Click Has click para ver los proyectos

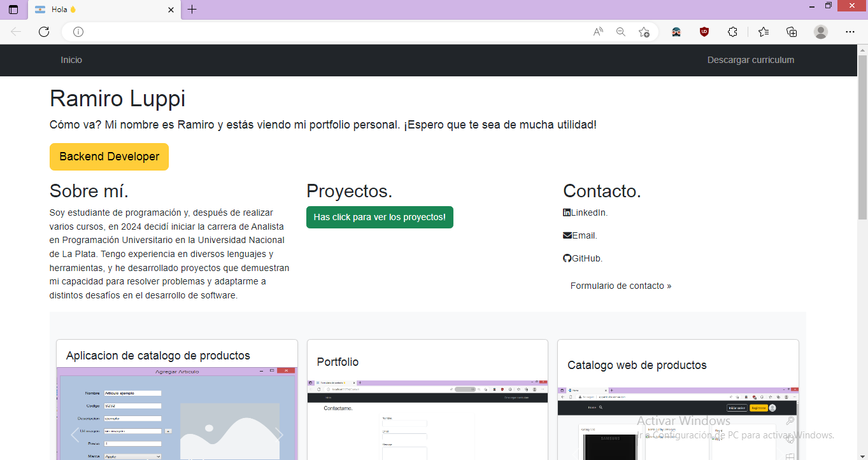380,217
